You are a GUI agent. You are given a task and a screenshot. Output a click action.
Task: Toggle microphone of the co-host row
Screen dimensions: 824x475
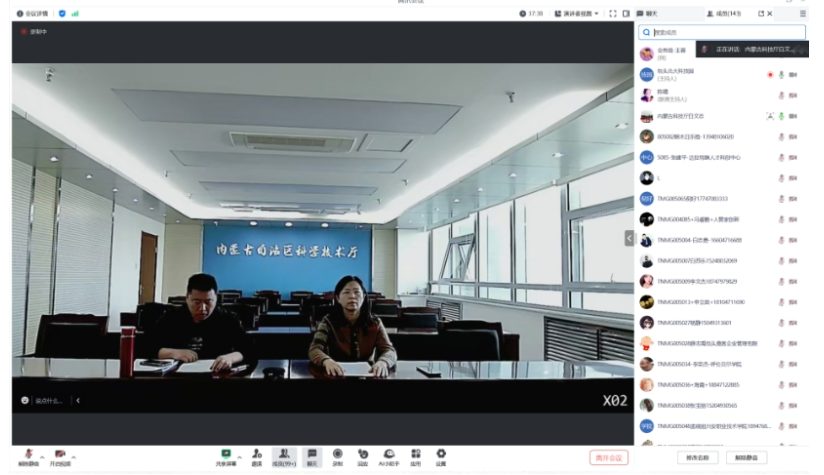(x=781, y=95)
